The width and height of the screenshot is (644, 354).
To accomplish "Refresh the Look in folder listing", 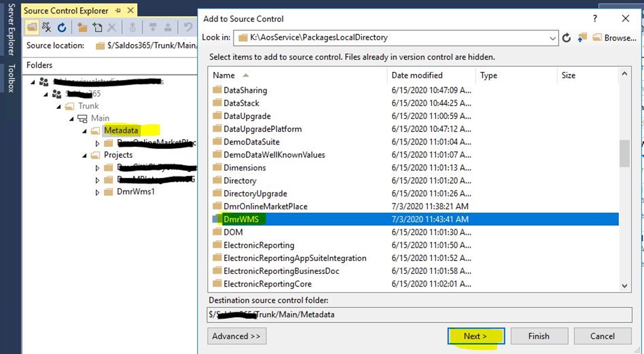I will tap(566, 38).
